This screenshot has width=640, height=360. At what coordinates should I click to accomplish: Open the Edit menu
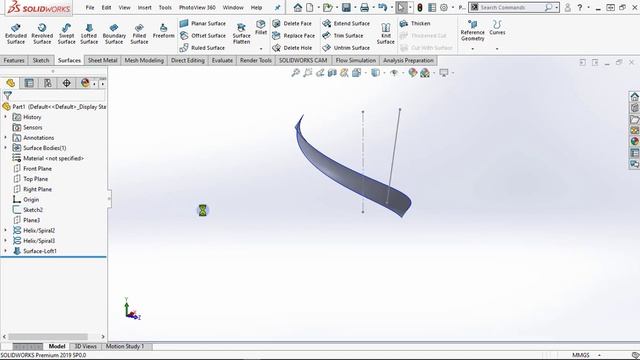(107, 7)
